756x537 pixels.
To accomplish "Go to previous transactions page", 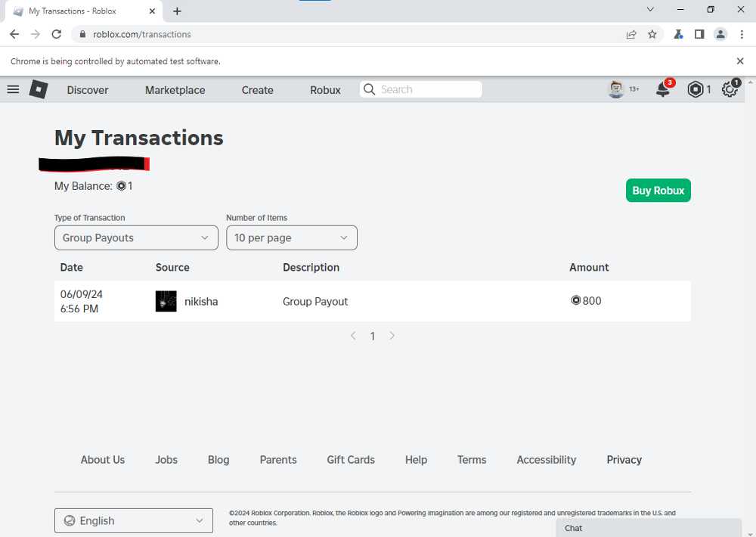I will (x=353, y=336).
